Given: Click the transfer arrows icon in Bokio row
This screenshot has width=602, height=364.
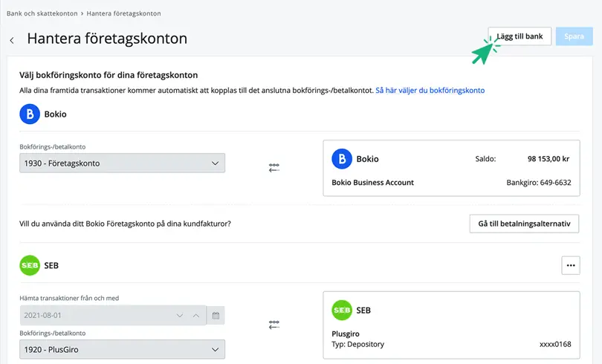Looking at the screenshot, I should click(x=274, y=168).
